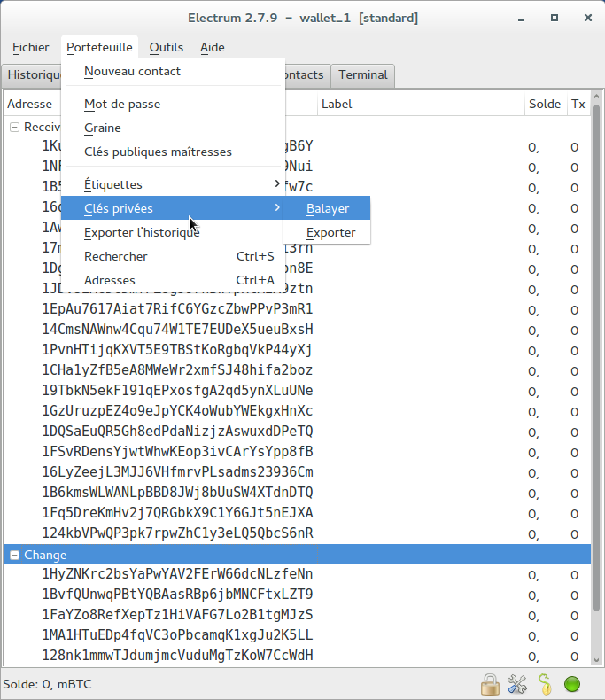Select address 1PvnHTijqKXVT5E9TBStKoRgbqVkP44yXj
The image size is (605, 700).
pyautogui.click(x=177, y=349)
